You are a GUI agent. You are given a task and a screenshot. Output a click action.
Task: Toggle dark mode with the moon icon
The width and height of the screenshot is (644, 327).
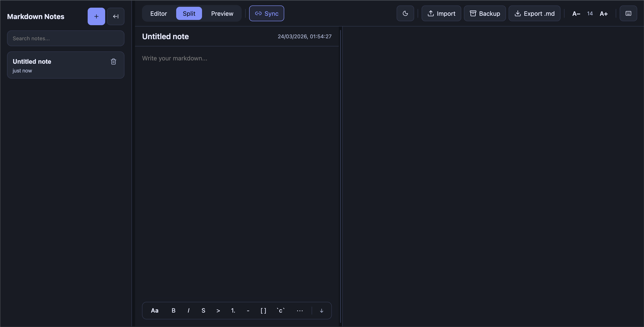[405, 14]
